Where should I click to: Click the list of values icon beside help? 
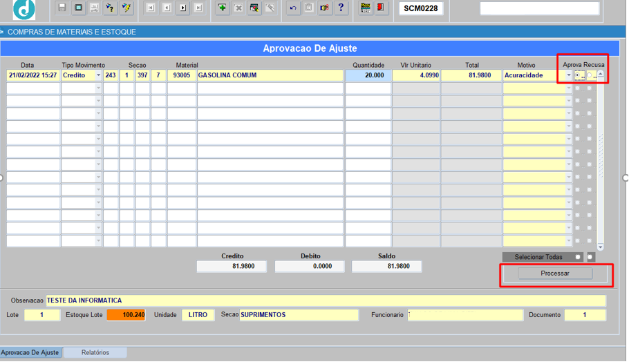(x=325, y=8)
